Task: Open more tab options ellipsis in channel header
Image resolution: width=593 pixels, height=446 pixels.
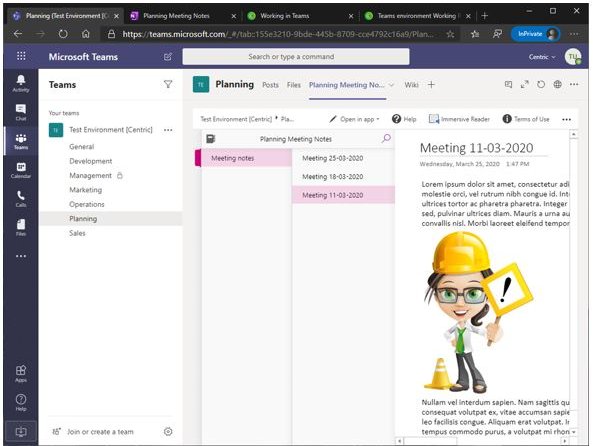Action: coord(574,84)
